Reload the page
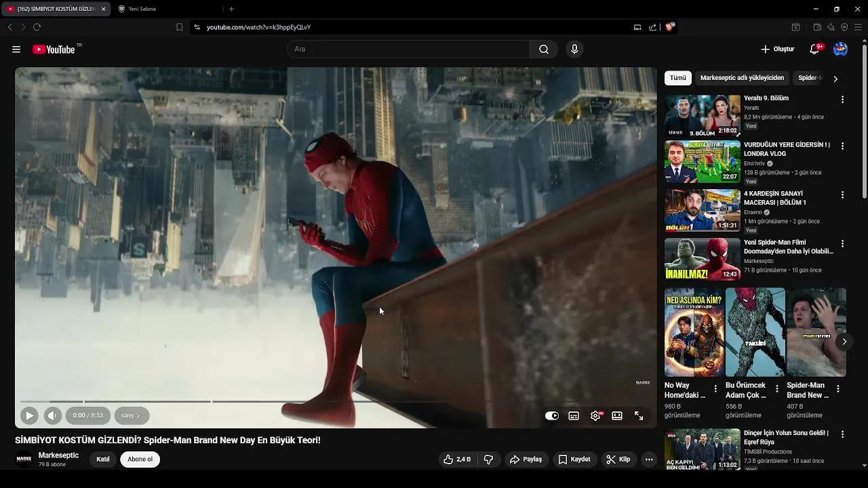 point(37,27)
